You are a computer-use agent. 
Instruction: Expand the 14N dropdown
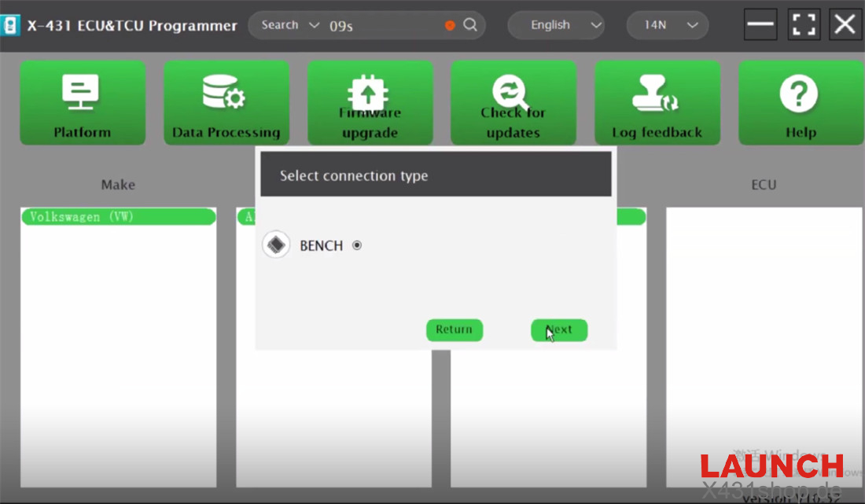point(667,25)
